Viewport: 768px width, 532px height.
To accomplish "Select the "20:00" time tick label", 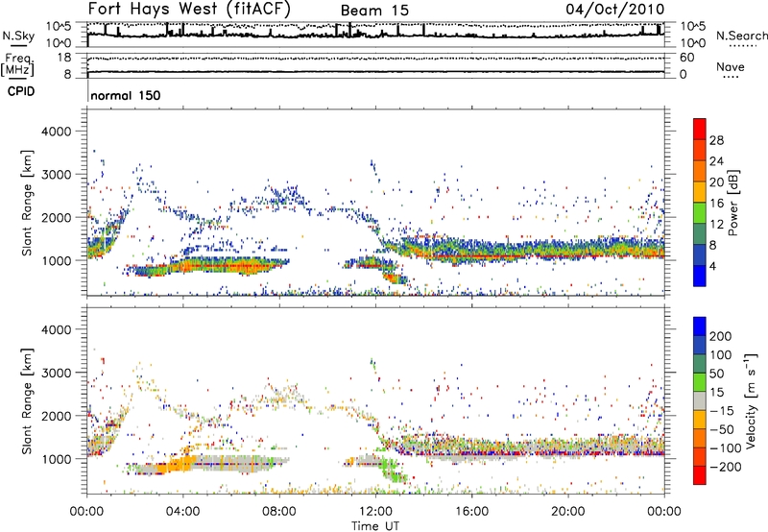I will coord(567,512).
